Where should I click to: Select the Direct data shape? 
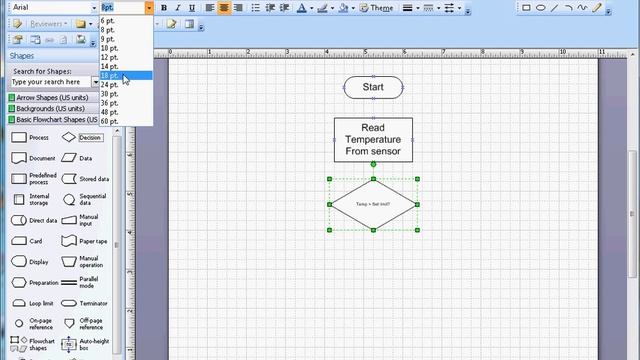(33, 220)
